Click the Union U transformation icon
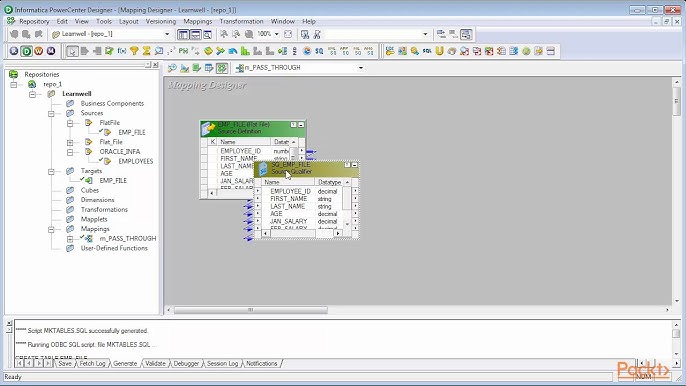This screenshot has height=386, width=686. coord(440,51)
